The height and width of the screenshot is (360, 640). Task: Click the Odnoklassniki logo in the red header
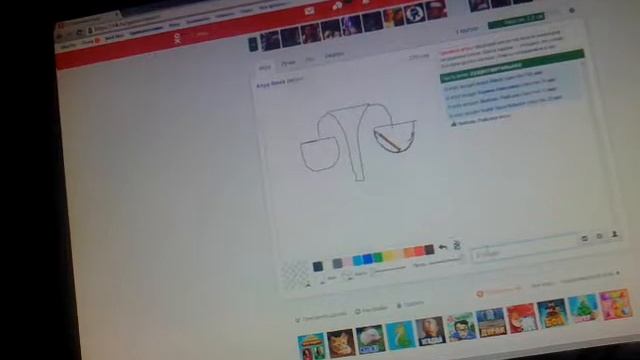[177, 38]
